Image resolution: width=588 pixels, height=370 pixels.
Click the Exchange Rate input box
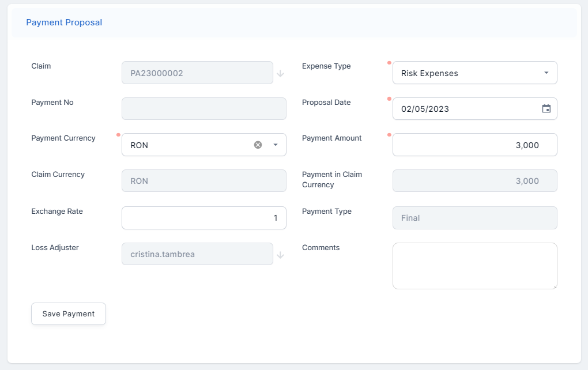click(203, 218)
